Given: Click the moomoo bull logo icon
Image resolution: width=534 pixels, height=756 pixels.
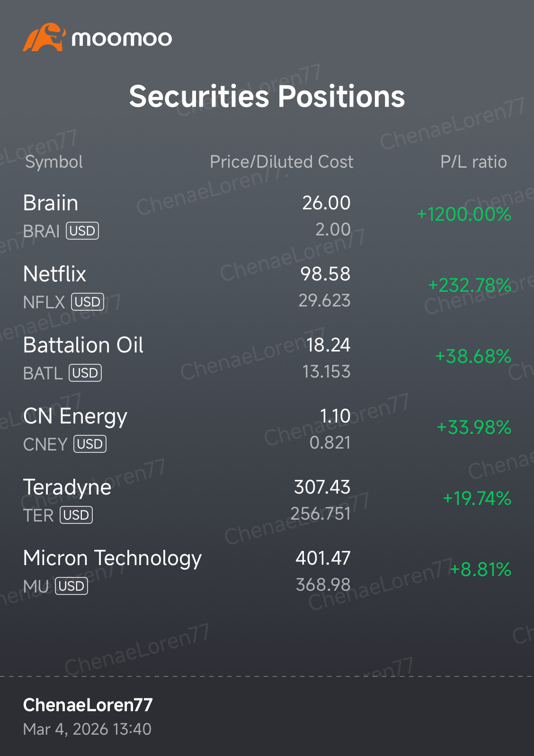Looking at the screenshot, I should 44,37.
